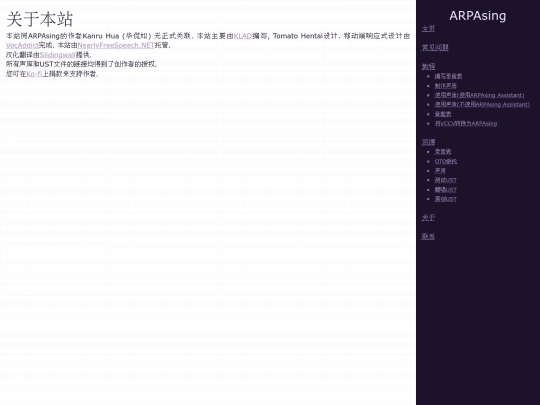Click the 关于本站 page heading
Viewport: 540px width, 405px height.
coord(40,19)
